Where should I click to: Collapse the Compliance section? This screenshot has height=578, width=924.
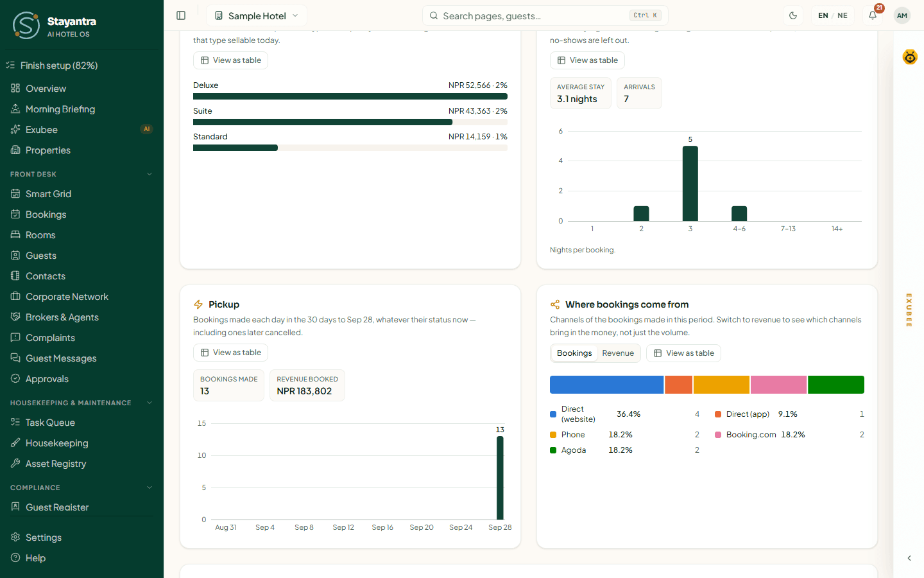click(x=81, y=487)
